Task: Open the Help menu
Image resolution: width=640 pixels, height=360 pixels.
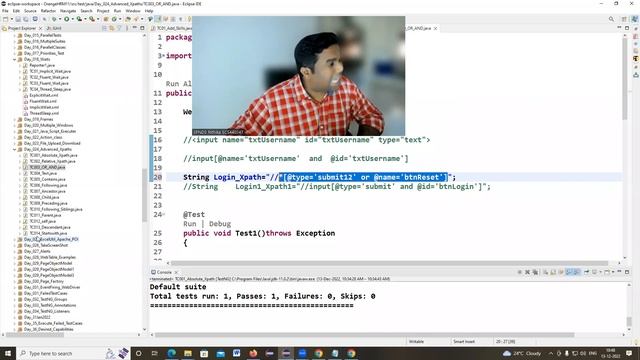Action: (149, 11)
